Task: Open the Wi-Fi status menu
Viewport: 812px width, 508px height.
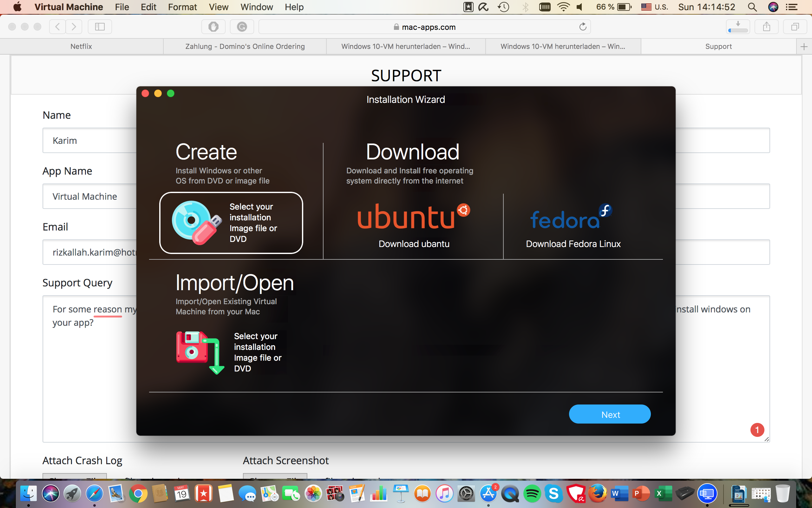Action: (563, 7)
